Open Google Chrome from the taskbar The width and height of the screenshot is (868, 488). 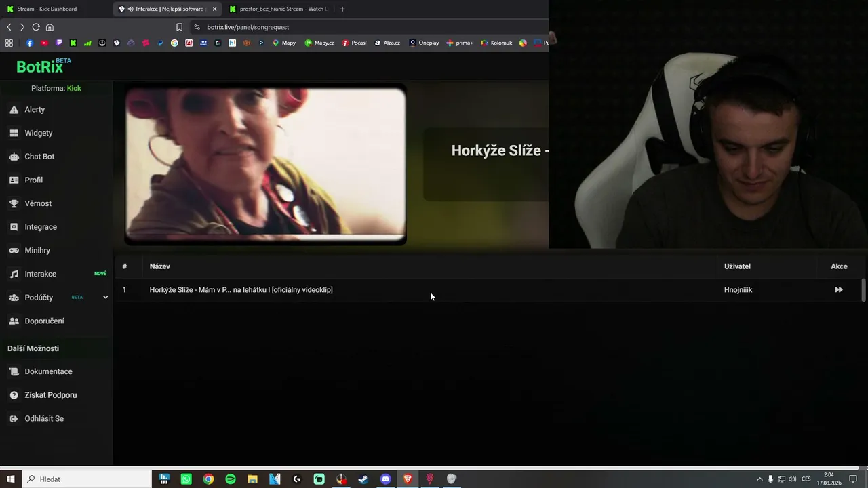[x=208, y=479]
